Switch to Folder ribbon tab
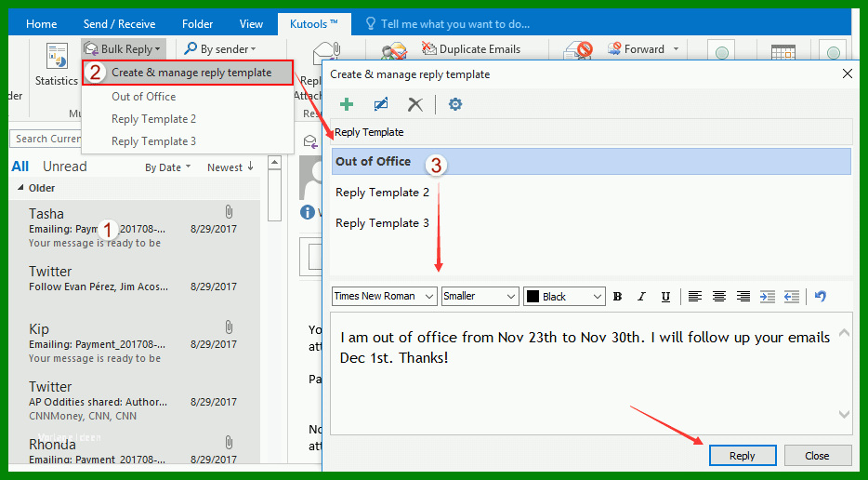Screen dimensions: 868x480 [198, 24]
